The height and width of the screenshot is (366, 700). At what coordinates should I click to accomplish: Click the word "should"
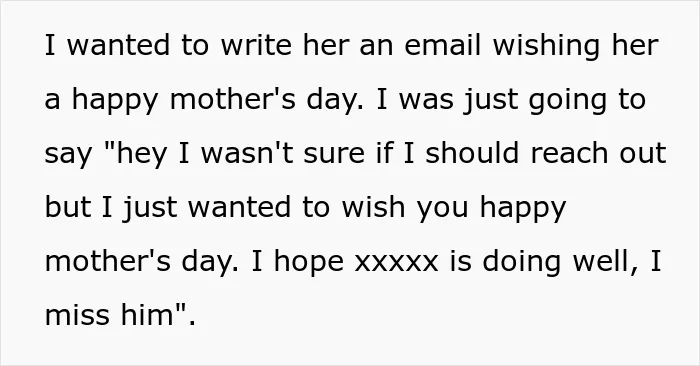[472, 153]
